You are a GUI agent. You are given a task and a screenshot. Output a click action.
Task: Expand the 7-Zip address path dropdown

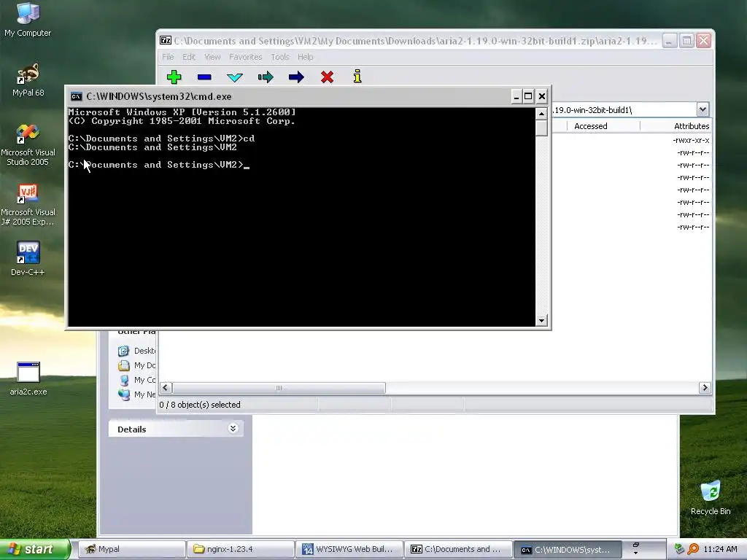[703, 109]
